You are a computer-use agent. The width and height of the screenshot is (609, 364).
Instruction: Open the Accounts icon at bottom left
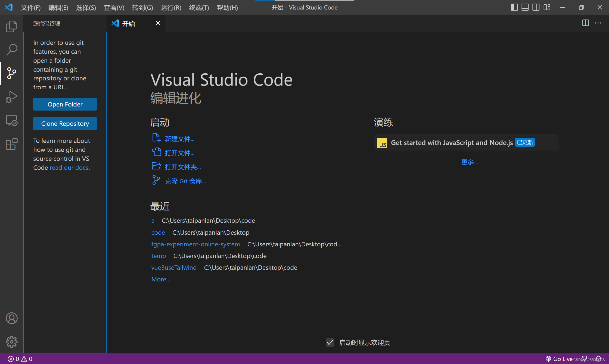coord(11,318)
